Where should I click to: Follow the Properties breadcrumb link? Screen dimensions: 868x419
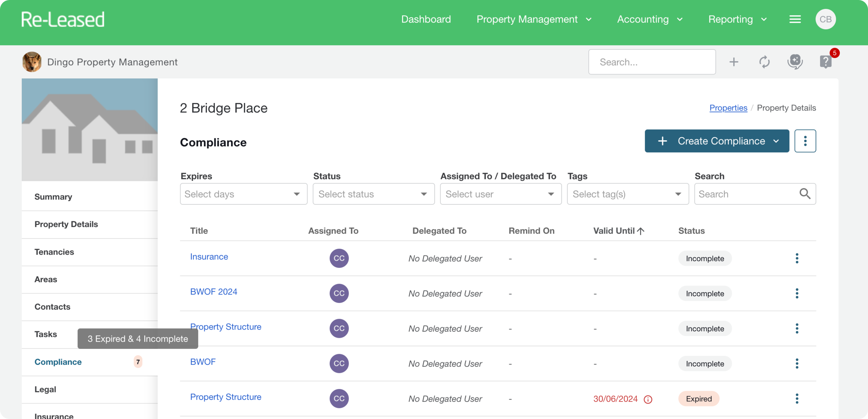pyautogui.click(x=728, y=108)
